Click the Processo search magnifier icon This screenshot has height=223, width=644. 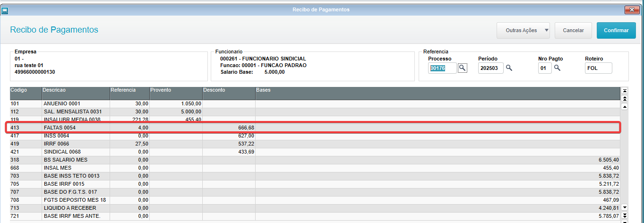coord(462,68)
